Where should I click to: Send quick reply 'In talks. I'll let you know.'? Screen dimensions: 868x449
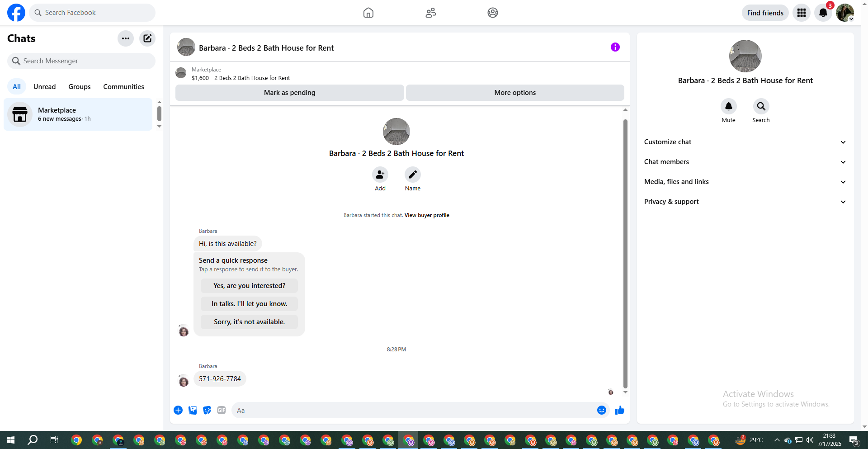click(x=249, y=304)
